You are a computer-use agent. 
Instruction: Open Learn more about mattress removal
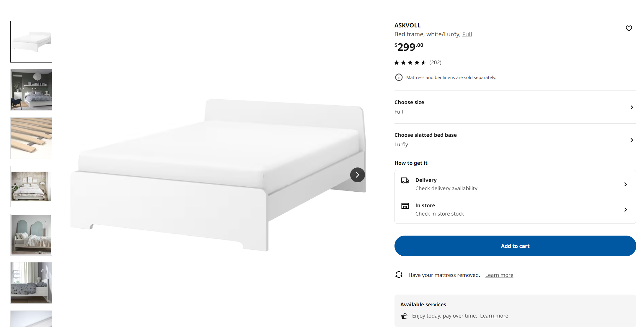pyautogui.click(x=499, y=275)
